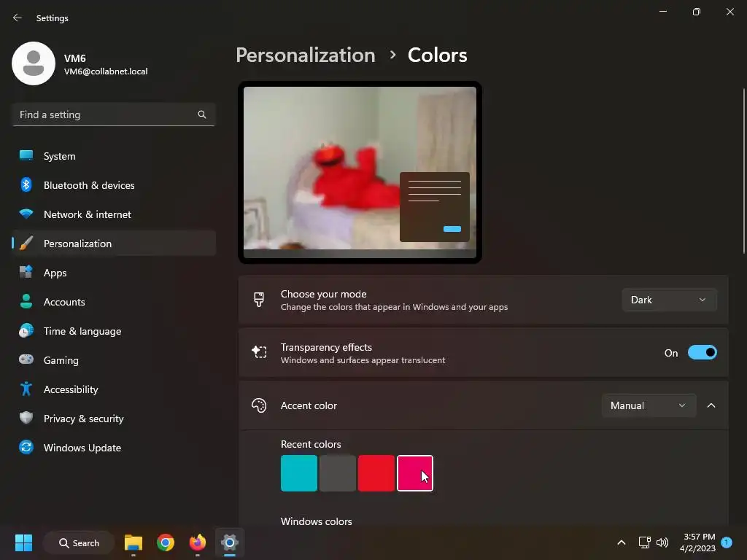Click the network icon in the system tray
The height and width of the screenshot is (560, 747).
644,542
